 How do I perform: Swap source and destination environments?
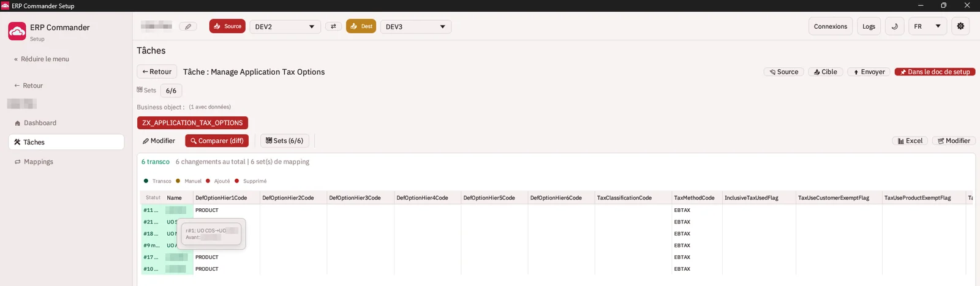pos(333,26)
